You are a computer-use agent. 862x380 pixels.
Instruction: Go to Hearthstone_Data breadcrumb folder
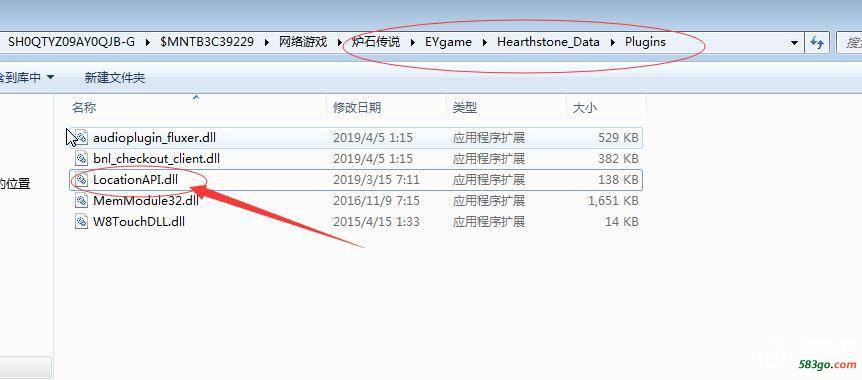tap(548, 42)
